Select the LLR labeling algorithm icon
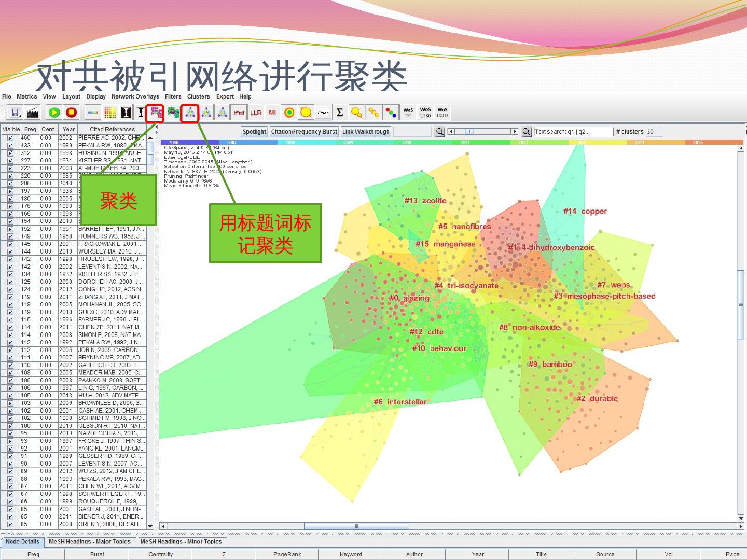This screenshot has height=560, width=747. [256, 113]
